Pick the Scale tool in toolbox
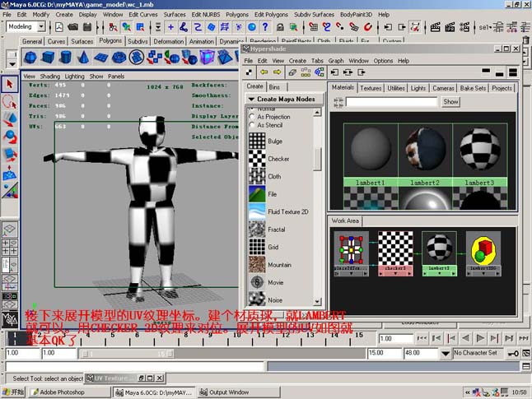Image resolution: width=532 pixels, height=399 pixels. 10,155
